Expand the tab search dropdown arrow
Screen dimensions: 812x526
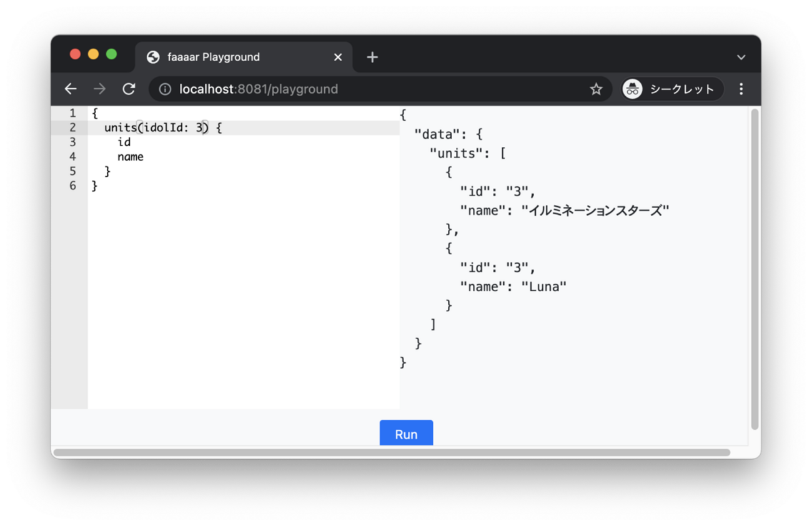point(741,57)
